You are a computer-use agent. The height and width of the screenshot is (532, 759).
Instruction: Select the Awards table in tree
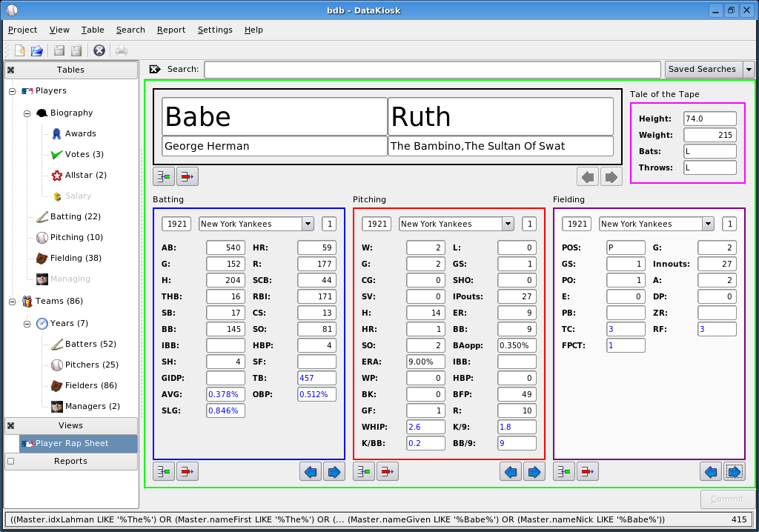tap(74, 133)
